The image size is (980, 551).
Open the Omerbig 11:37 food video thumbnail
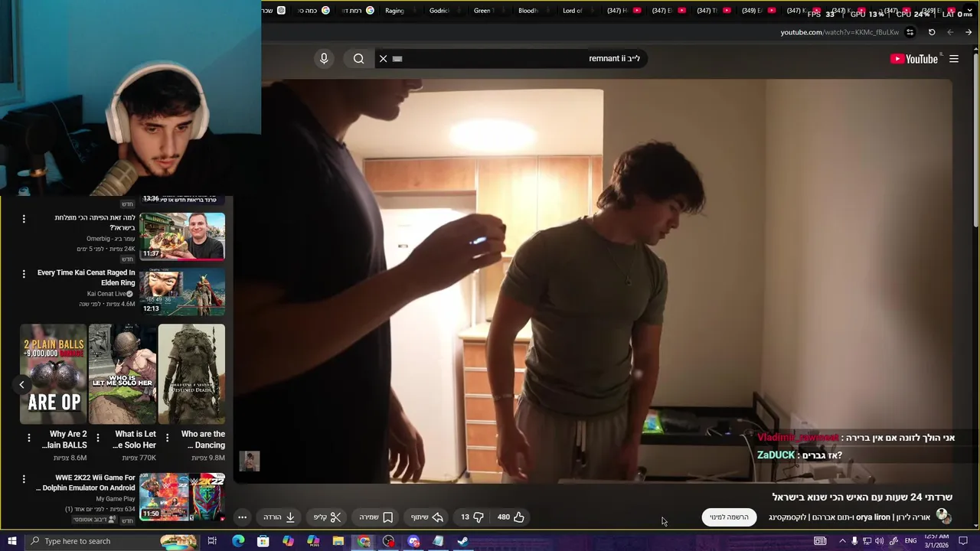(182, 236)
